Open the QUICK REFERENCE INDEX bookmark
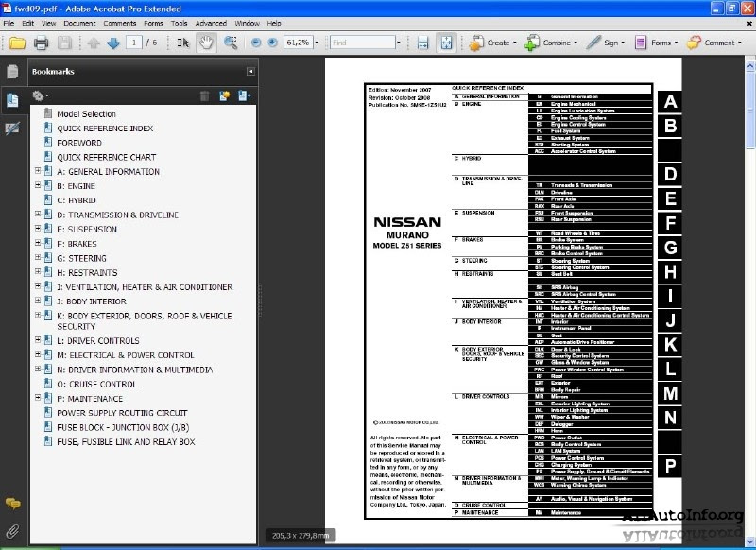 click(105, 129)
